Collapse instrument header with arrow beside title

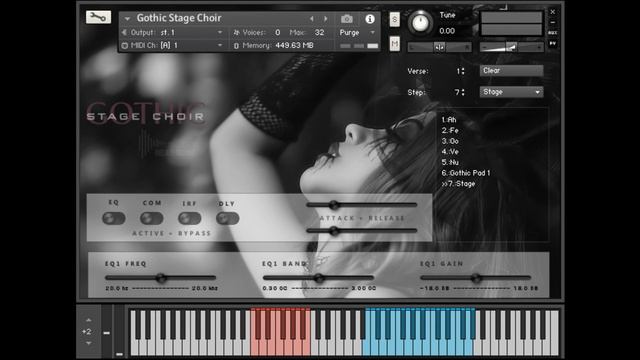pyautogui.click(x=127, y=19)
